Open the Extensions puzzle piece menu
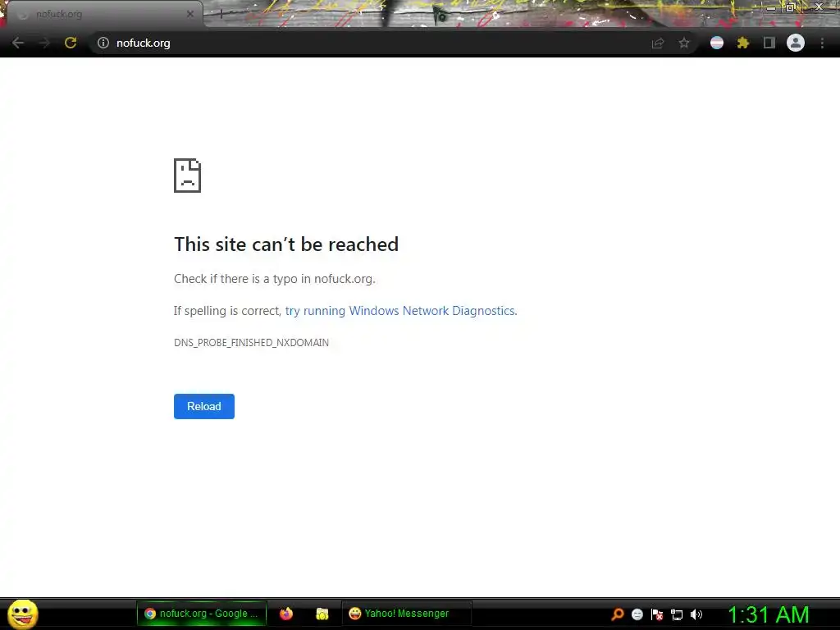The height and width of the screenshot is (630, 840). coord(743,43)
